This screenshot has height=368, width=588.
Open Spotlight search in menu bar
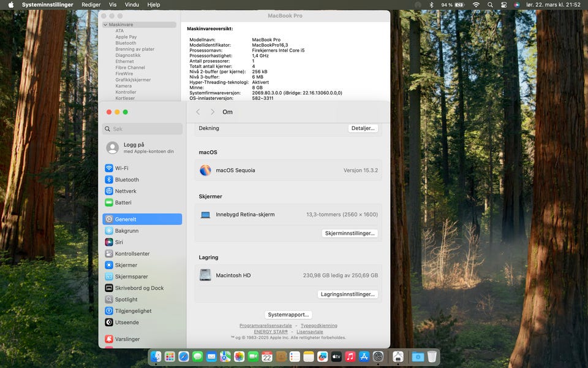click(x=490, y=5)
